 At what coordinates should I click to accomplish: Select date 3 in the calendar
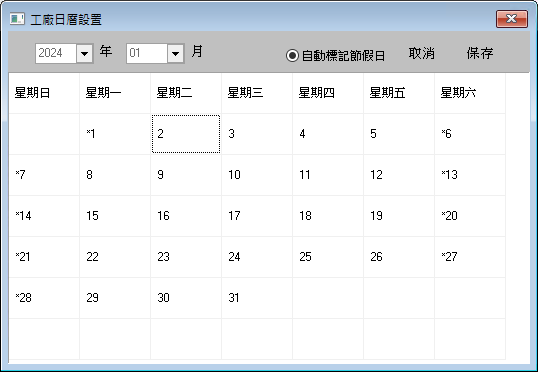257,134
